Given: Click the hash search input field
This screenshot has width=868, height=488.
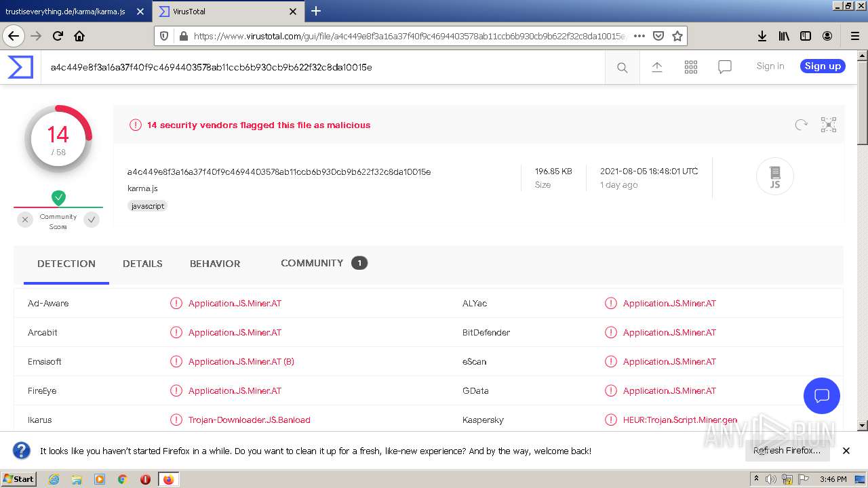Looking at the screenshot, I should pos(323,67).
